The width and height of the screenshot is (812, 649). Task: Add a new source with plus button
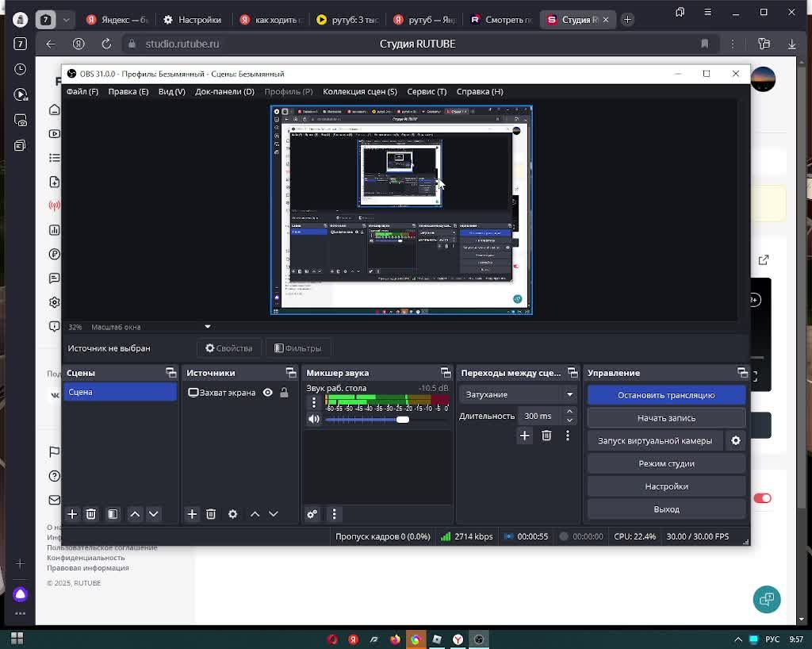tap(192, 514)
